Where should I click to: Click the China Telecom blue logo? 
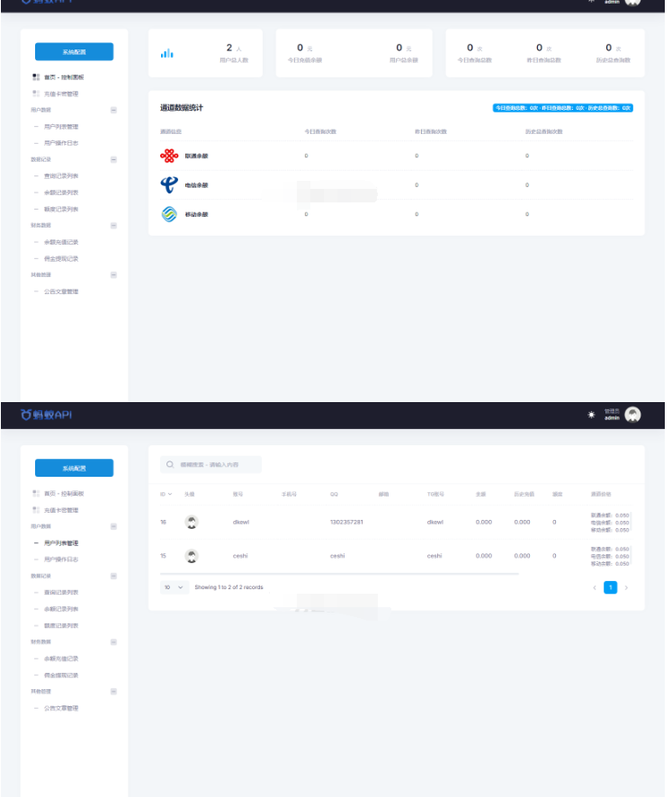click(169, 185)
